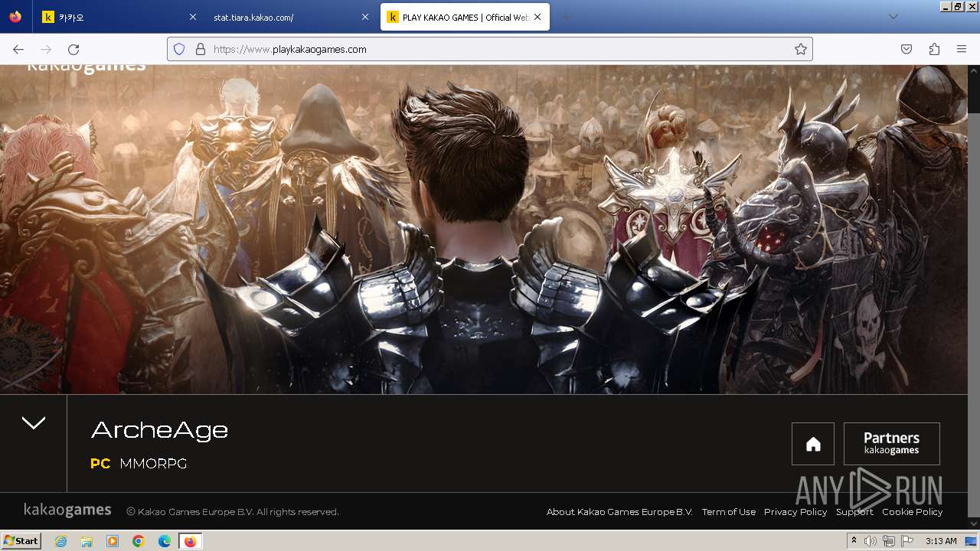Open the Support link
980x551 pixels.
click(x=854, y=512)
